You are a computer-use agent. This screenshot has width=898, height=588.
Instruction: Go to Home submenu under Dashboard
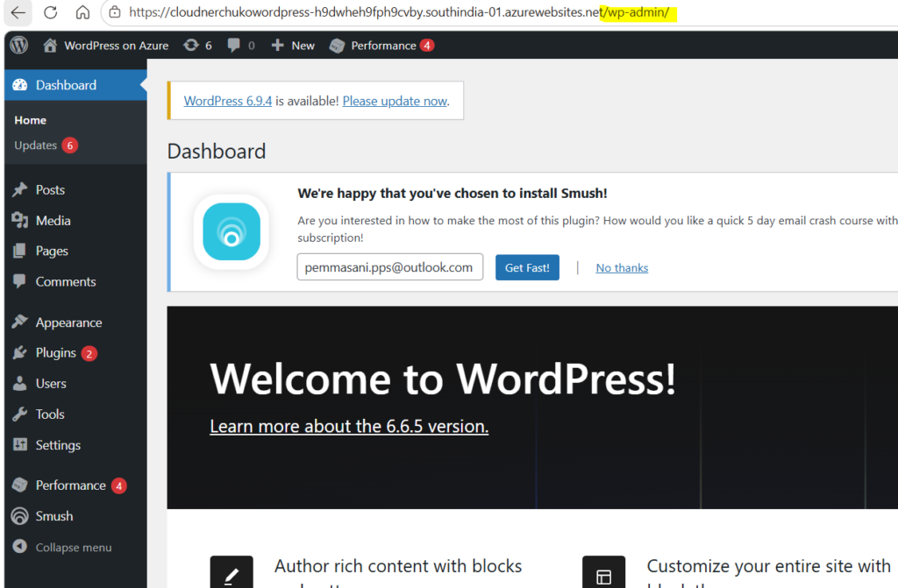31,120
